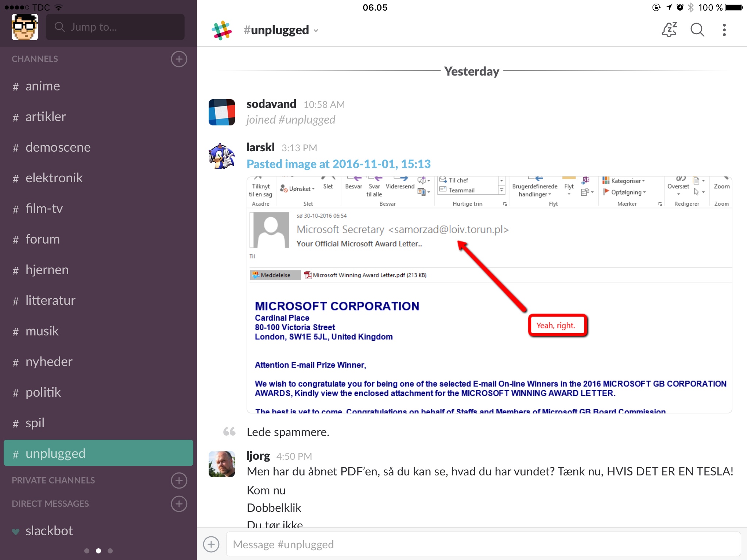Viewport: 747px width, 560px height.
Task: Click the add attachment plus button
Action: point(213,544)
